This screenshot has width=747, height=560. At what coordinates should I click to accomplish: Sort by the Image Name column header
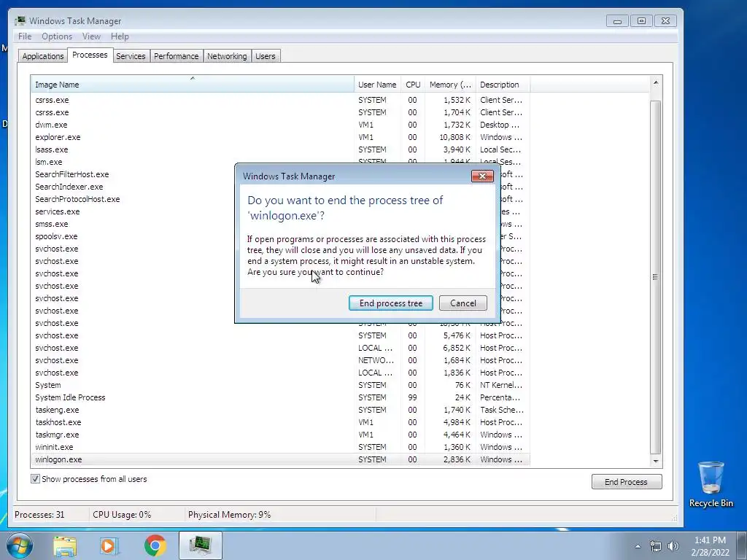193,85
